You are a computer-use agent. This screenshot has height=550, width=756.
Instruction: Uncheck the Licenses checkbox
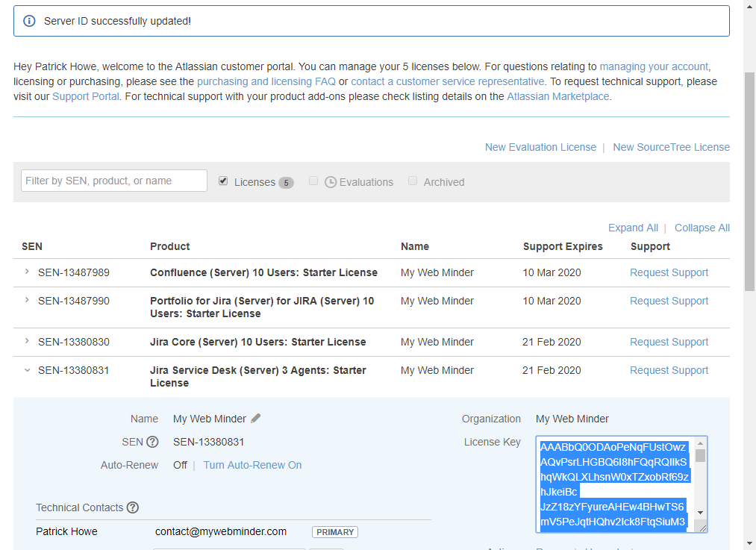coord(222,181)
